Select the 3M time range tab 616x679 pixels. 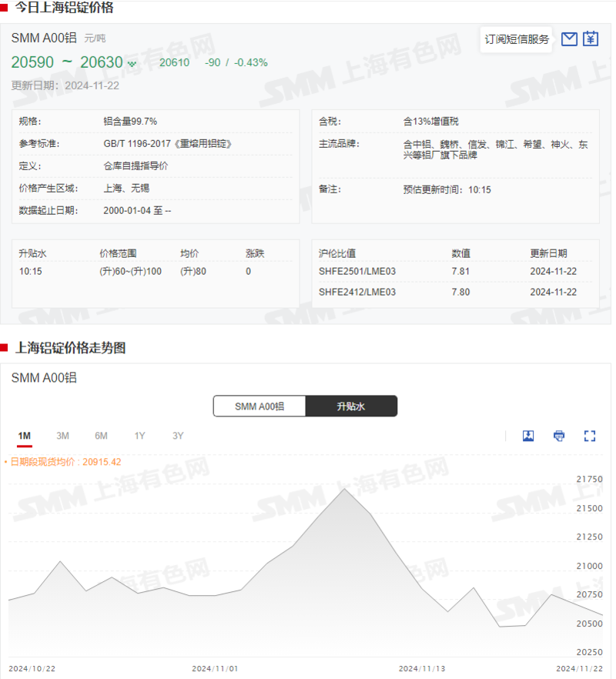pos(62,436)
